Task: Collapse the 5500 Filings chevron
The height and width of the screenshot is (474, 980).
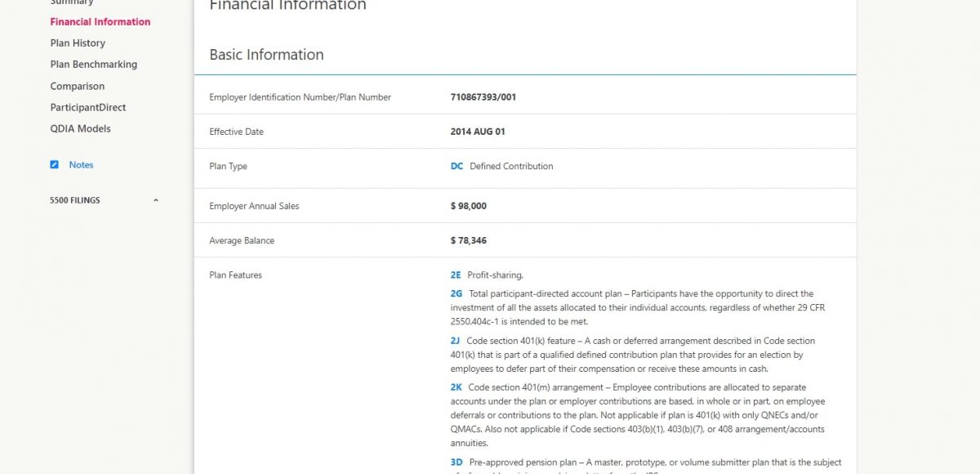Action: (x=156, y=200)
